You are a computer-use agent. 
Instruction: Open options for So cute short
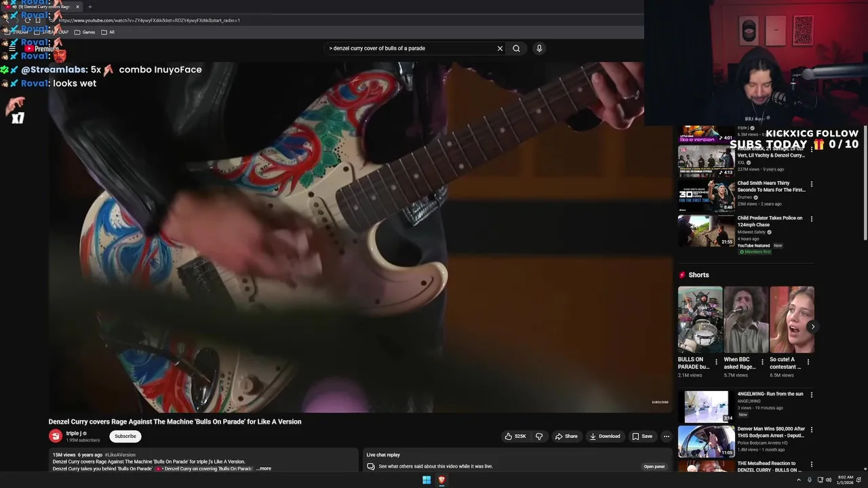coord(808,362)
